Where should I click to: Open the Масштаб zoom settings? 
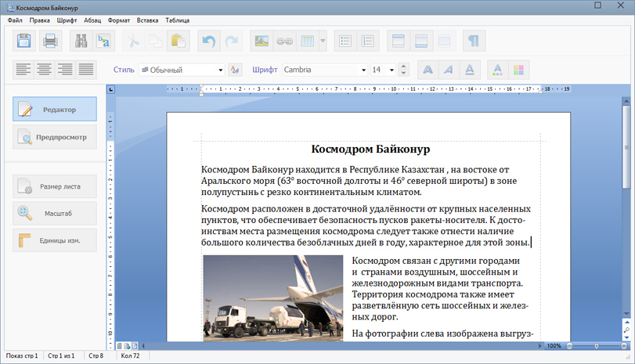[x=55, y=214]
